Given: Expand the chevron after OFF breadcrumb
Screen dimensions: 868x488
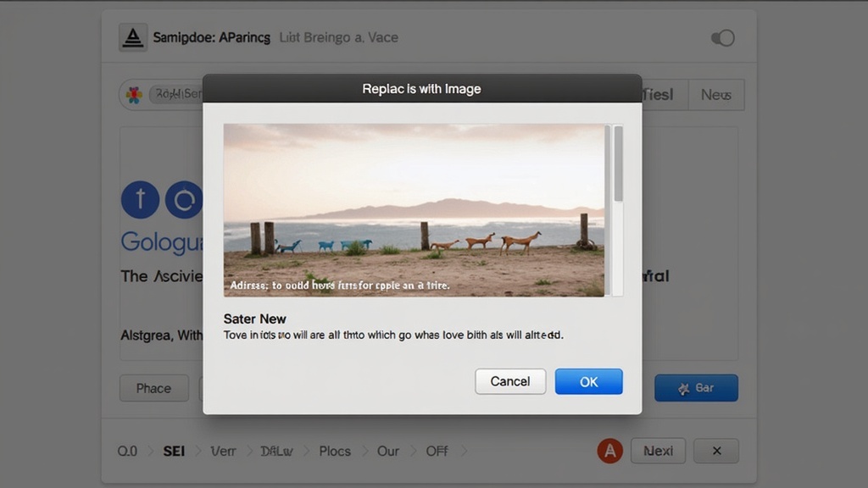Looking at the screenshot, I should point(464,451).
